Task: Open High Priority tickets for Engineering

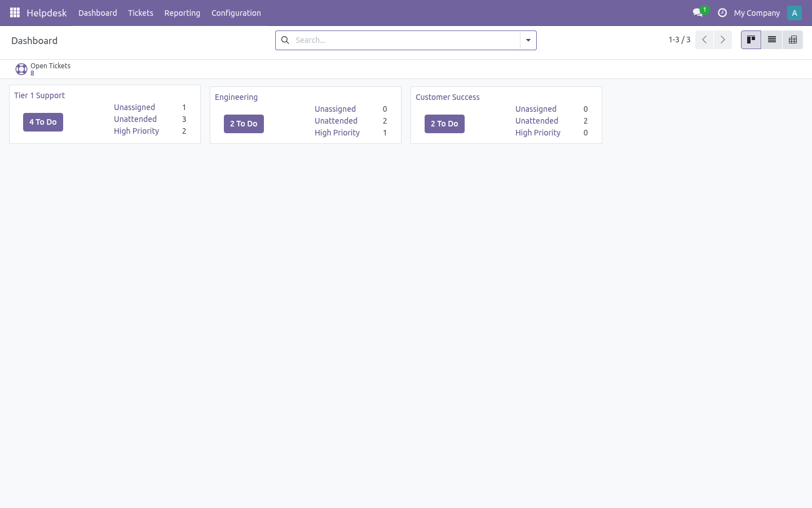Action: (x=337, y=133)
